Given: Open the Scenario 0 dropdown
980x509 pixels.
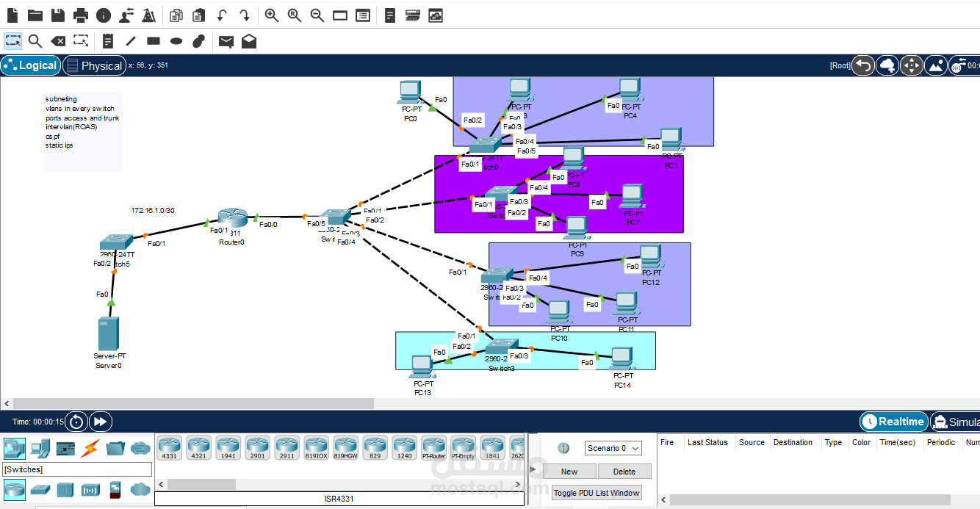Looking at the screenshot, I should point(613,448).
